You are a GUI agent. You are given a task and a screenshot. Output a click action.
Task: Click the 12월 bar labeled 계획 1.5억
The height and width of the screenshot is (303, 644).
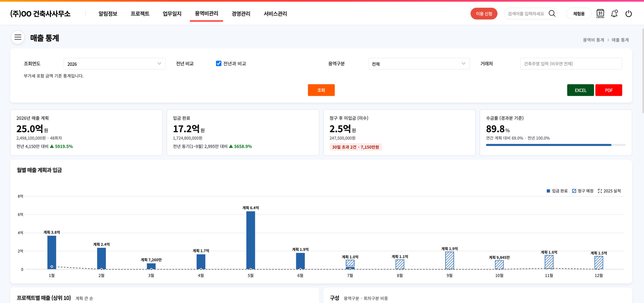[599, 263]
